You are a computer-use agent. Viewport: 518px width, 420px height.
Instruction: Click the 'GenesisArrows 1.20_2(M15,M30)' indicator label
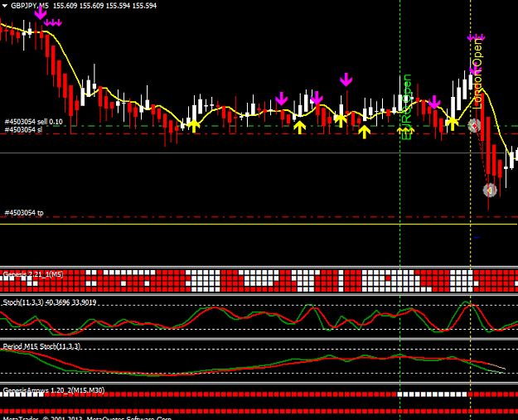tap(54, 391)
